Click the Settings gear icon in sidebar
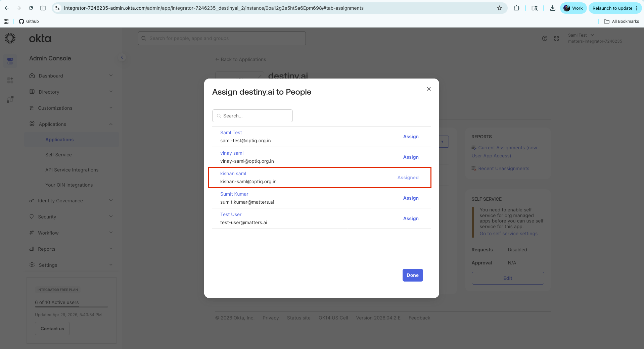This screenshot has height=349, width=644. (32, 265)
